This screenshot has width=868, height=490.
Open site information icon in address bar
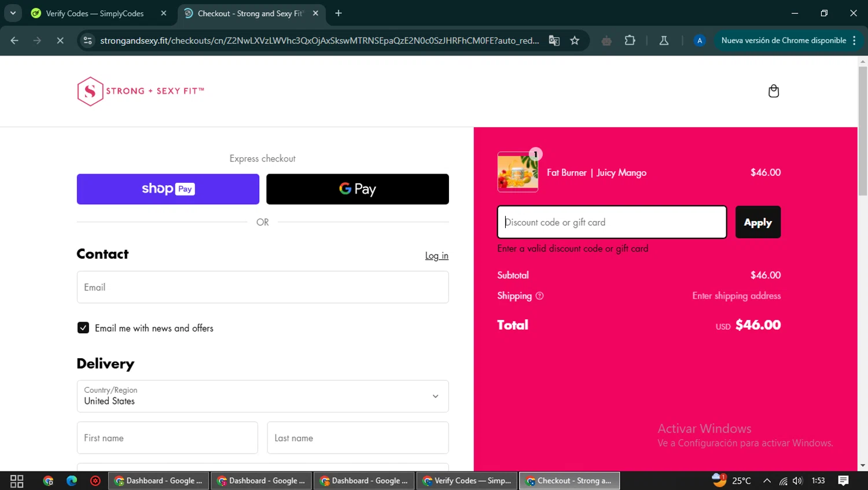point(87,40)
